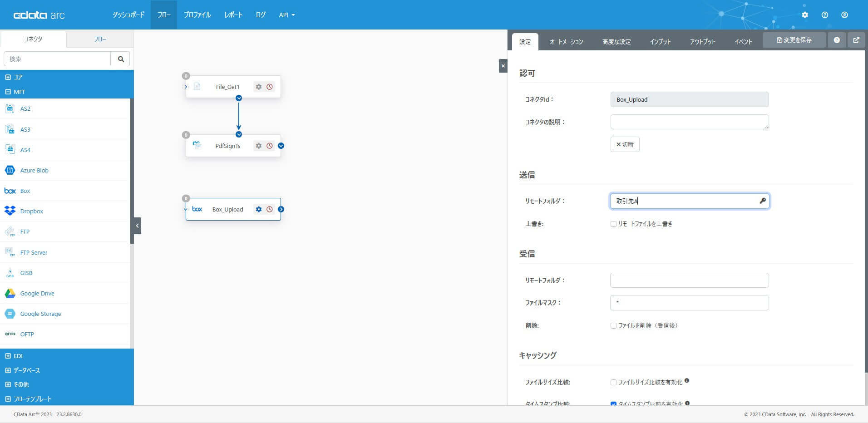This screenshot has width=868, height=423.
Task: Open the フロー navigation item
Action: pyautogui.click(x=164, y=15)
